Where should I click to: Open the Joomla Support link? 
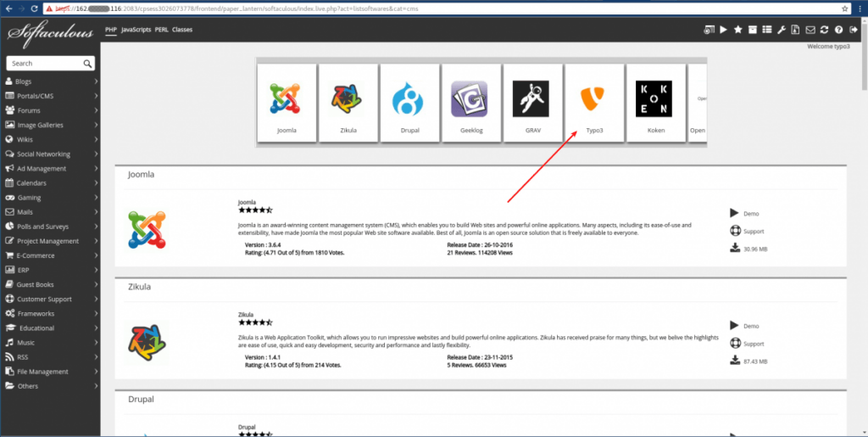click(754, 232)
